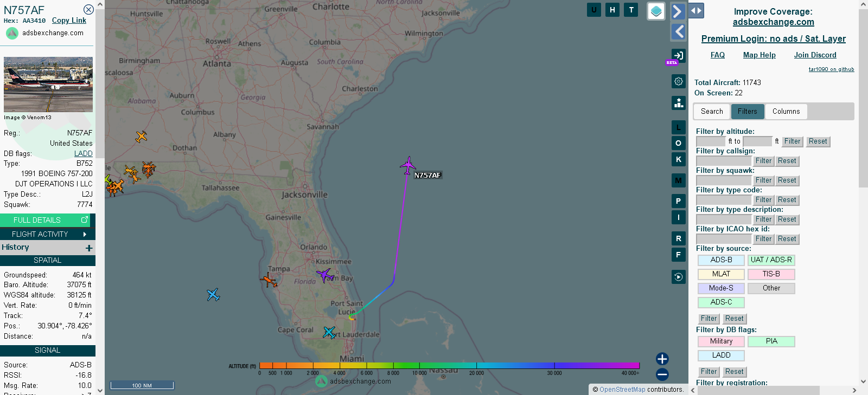Click the U map button
This screenshot has width=868, height=395.
point(594,10)
